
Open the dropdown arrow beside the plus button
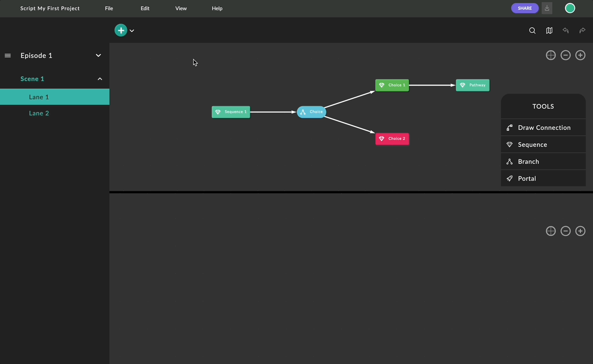(x=132, y=31)
